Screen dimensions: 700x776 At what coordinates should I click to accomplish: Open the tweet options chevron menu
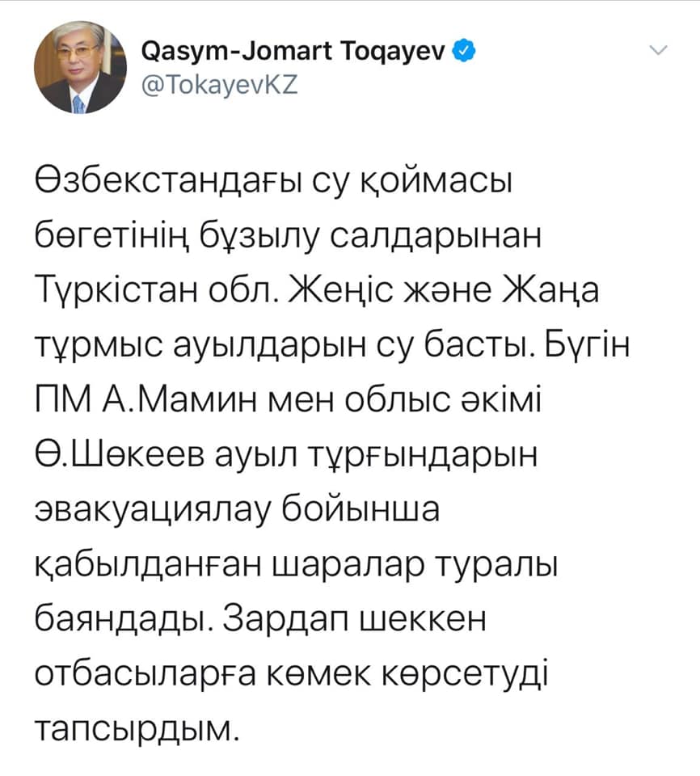pos(659,50)
